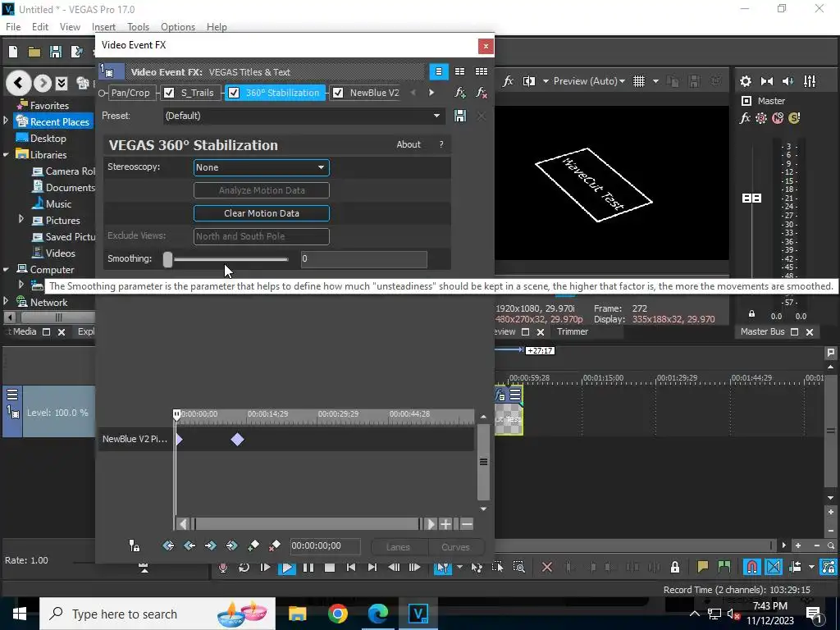Click Last Keyframe button in FX window

[x=231, y=546]
